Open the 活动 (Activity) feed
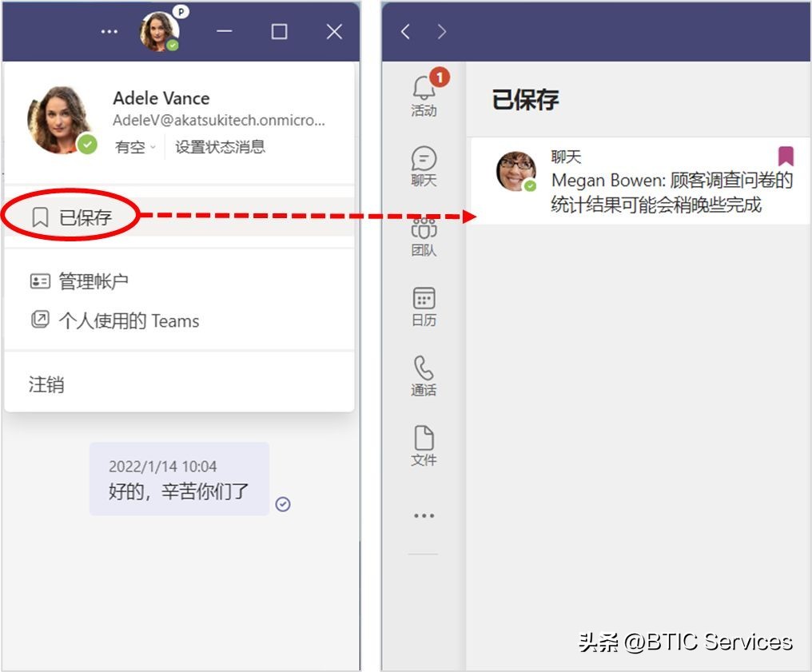 pyautogui.click(x=424, y=96)
